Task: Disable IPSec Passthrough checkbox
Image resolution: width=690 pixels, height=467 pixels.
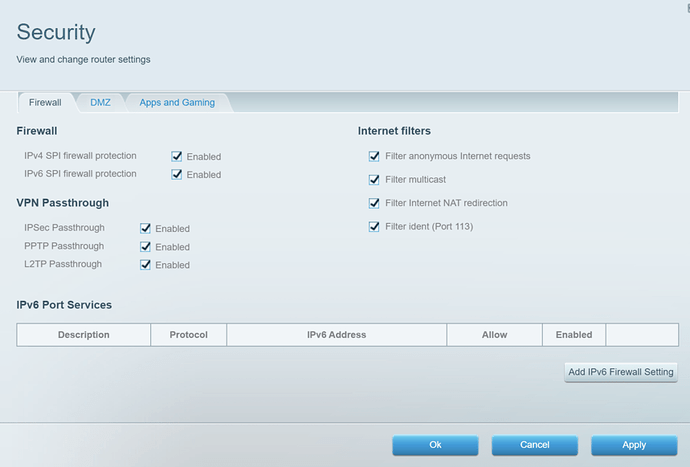Action: coord(145,228)
